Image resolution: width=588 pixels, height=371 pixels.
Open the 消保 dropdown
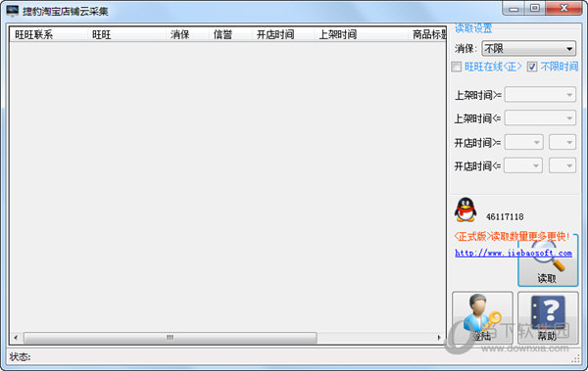tap(529, 48)
